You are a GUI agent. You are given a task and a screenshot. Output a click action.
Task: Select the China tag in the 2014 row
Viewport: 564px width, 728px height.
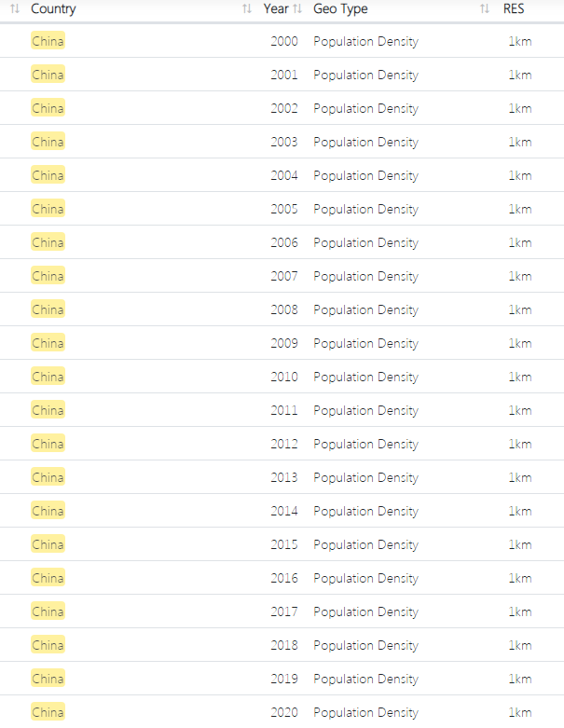48,511
